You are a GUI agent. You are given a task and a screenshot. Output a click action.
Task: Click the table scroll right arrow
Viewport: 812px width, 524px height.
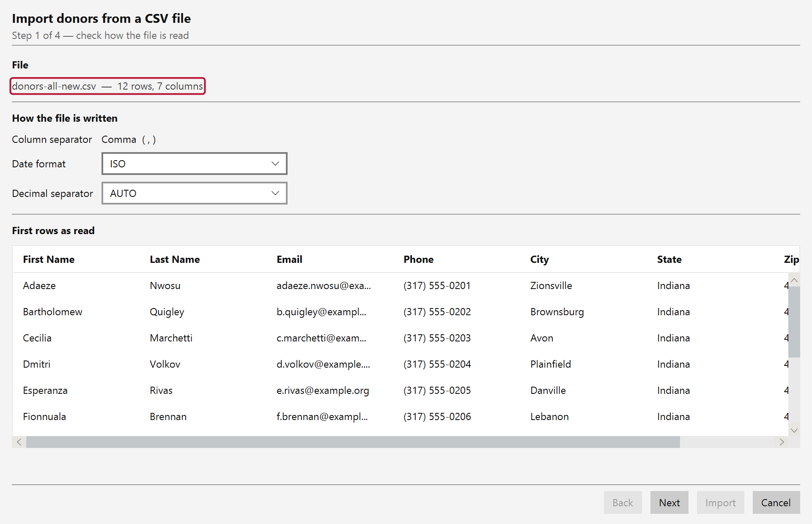(782, 442)
